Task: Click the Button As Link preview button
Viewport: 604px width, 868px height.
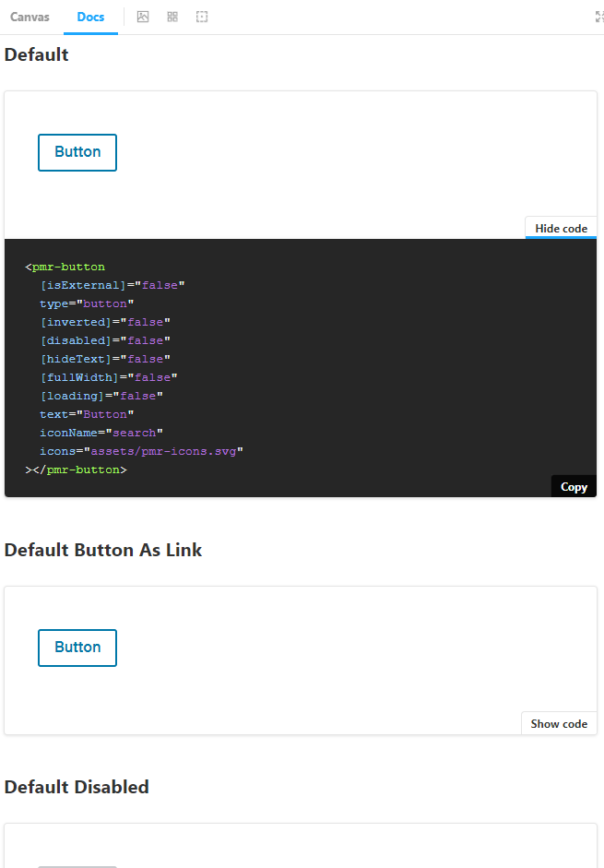Action: (77, 648)
